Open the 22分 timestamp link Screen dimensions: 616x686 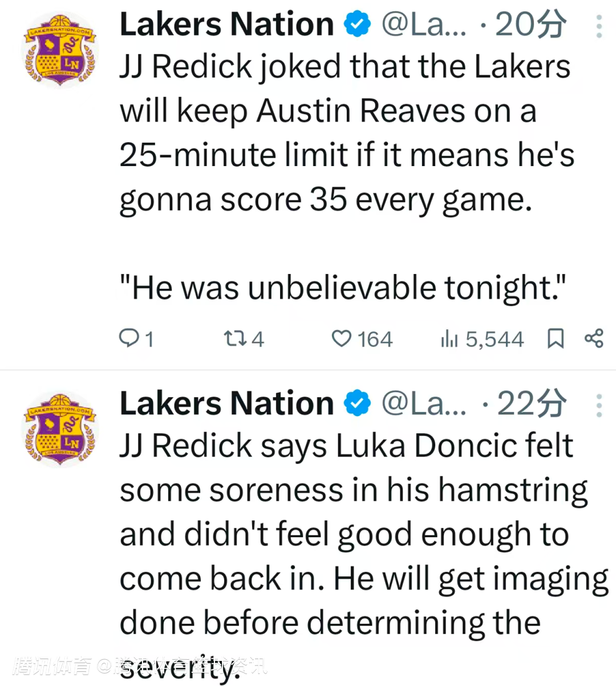pyautogui.click(x=532, y=404)
